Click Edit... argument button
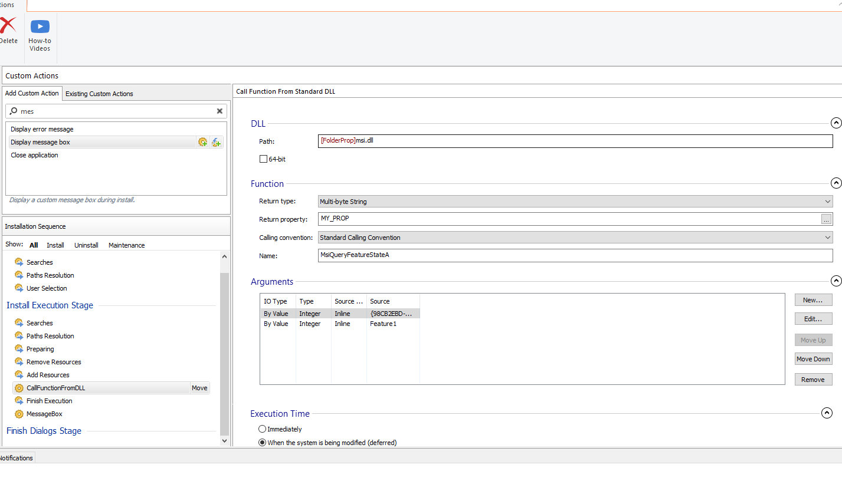The height and width of the screenshot is (504, 842). [813, 319]
